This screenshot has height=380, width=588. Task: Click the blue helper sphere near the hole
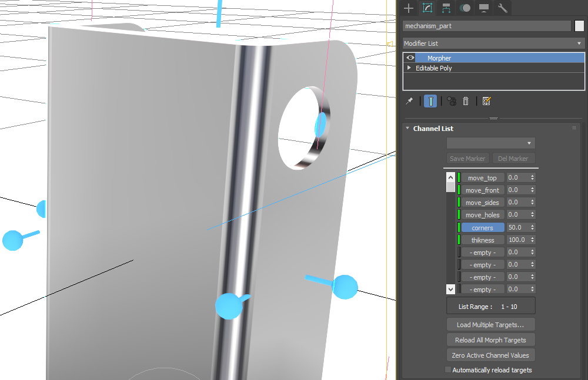coord(320,125)
